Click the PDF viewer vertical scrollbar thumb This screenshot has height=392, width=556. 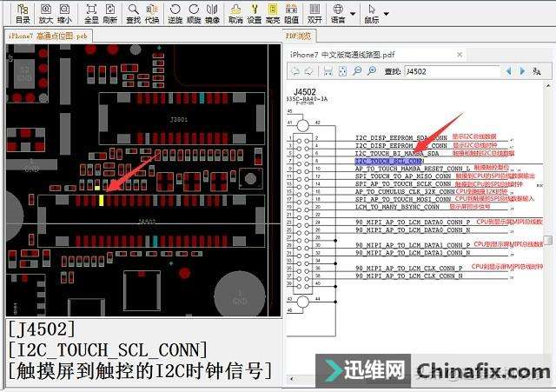(548, 240)
